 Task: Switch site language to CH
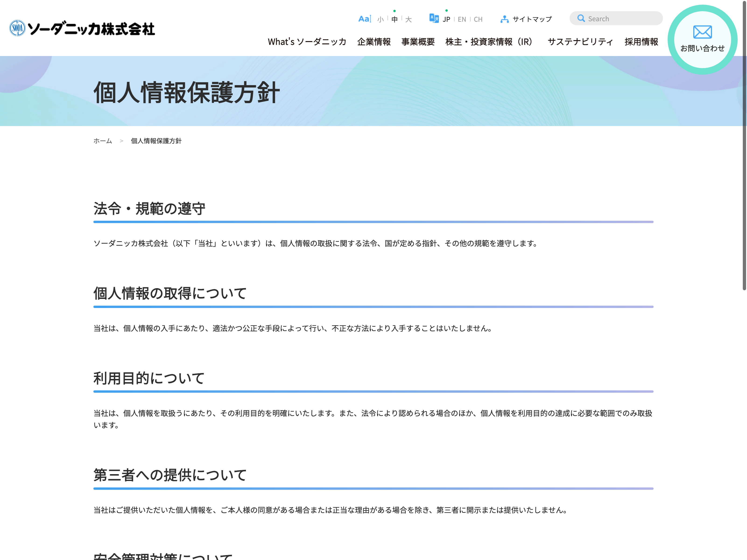(x=478, y=20)
